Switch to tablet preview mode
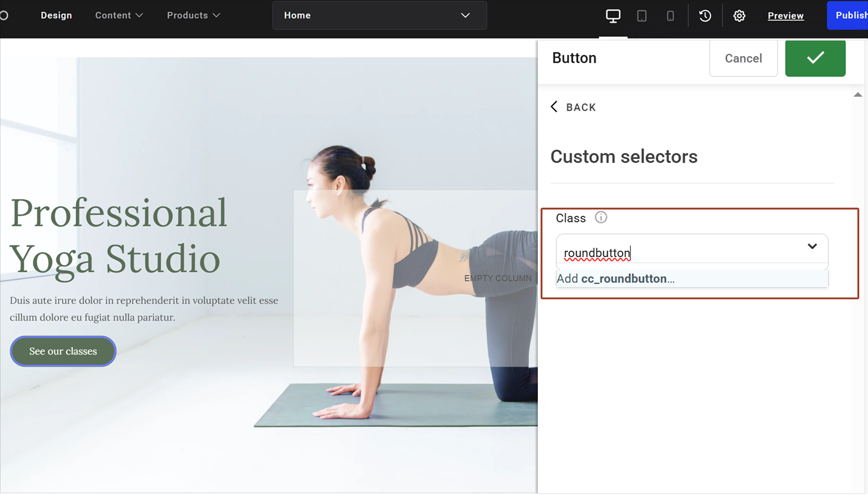 coord(642,15)
